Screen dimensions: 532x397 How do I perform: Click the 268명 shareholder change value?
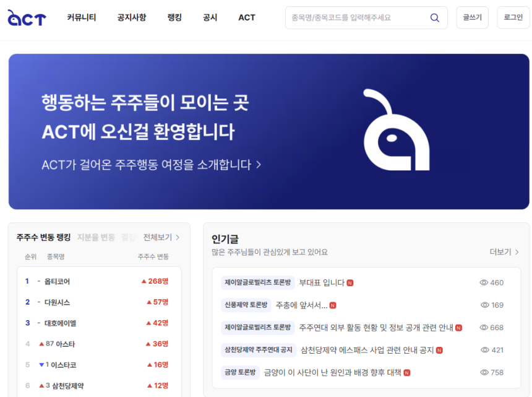(158, 281)
